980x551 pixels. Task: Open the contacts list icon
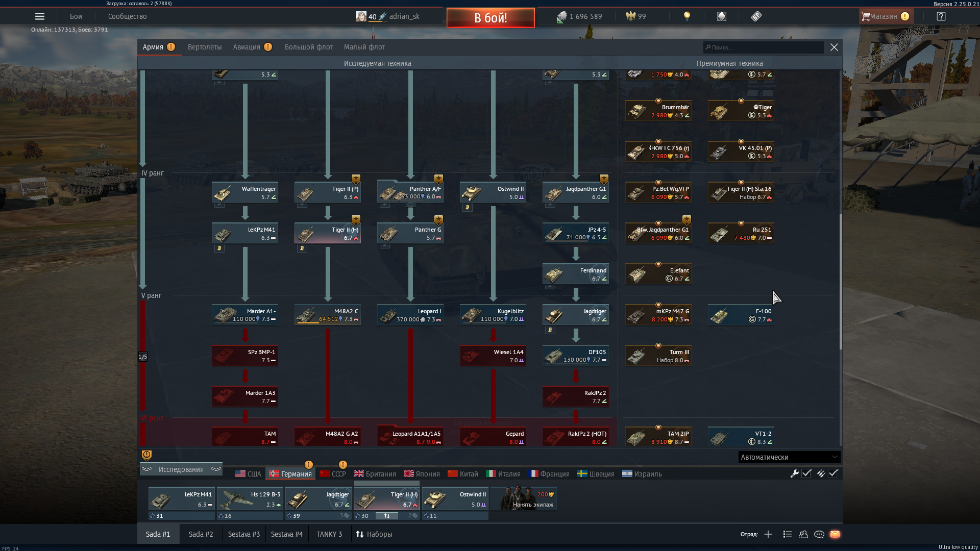[x=787, y=534]
